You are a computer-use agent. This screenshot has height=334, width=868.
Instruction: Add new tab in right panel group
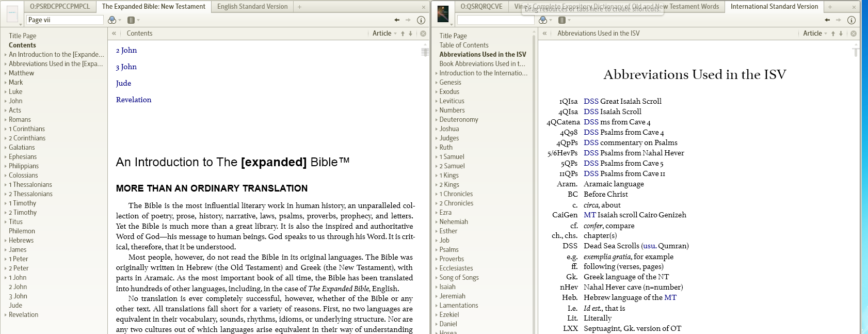point(830,7)
